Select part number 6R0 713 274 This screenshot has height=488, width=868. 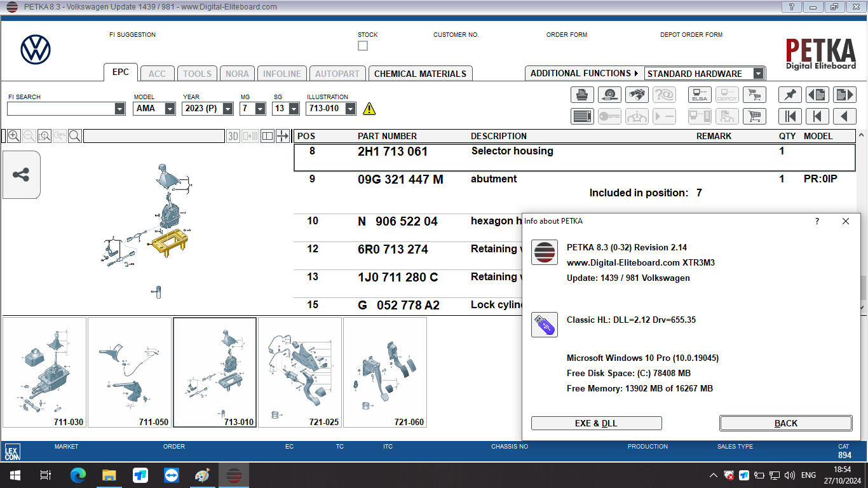coord(393,249)
